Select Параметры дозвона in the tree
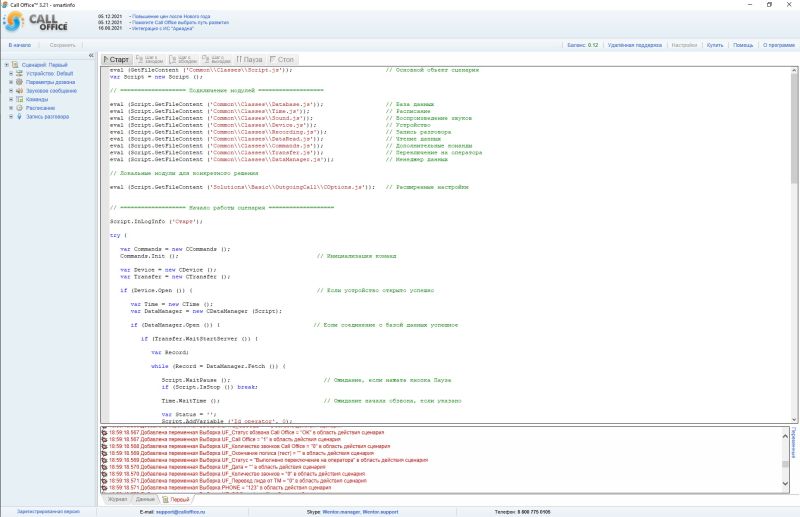The width and height of the screenshot is (800, 517). tap(51, 82)
